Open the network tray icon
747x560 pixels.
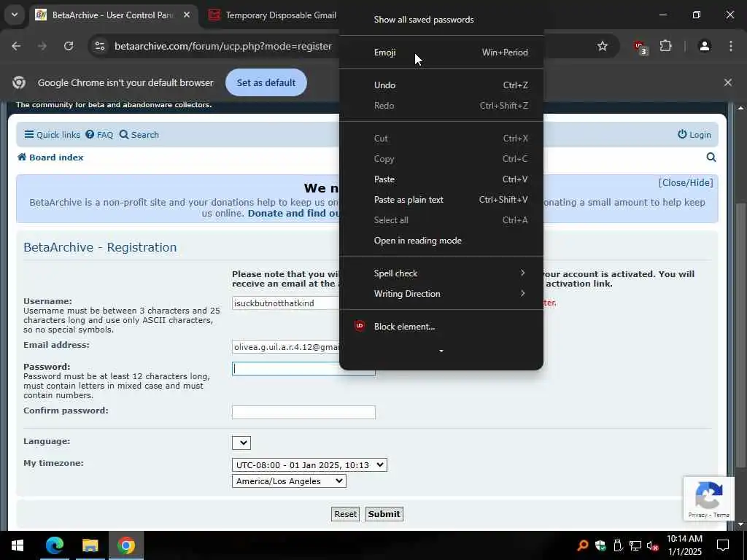coord(635,545)
